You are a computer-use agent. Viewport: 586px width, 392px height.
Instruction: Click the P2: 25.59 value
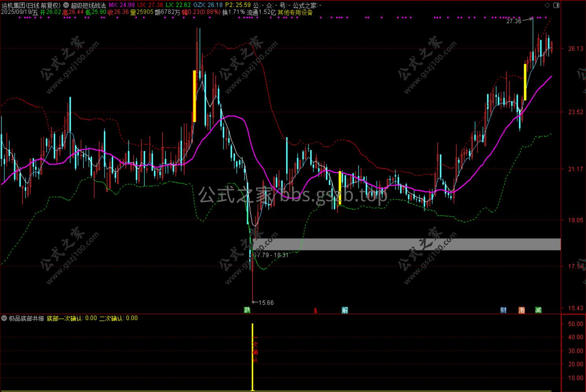click(238, 6)
